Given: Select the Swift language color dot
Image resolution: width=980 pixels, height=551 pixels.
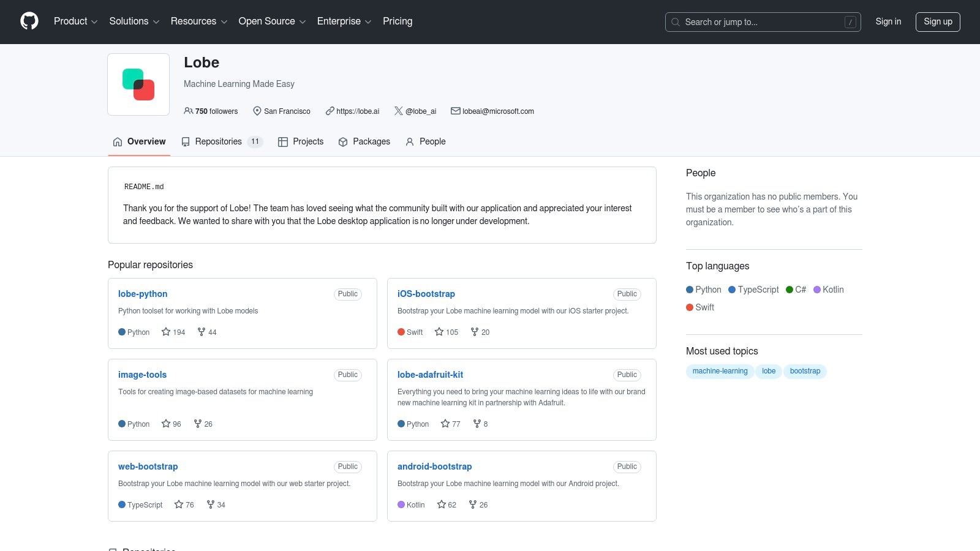Looking at the screenshot, I should tap(690, 307).
